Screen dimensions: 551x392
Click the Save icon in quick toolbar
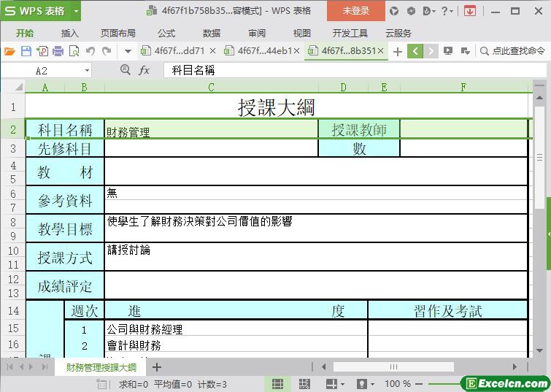26,51
